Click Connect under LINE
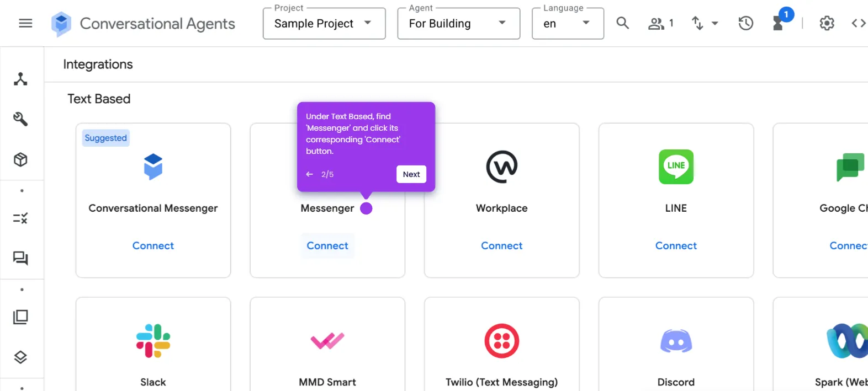The image size is (868, 391). [x=676, y=245]
